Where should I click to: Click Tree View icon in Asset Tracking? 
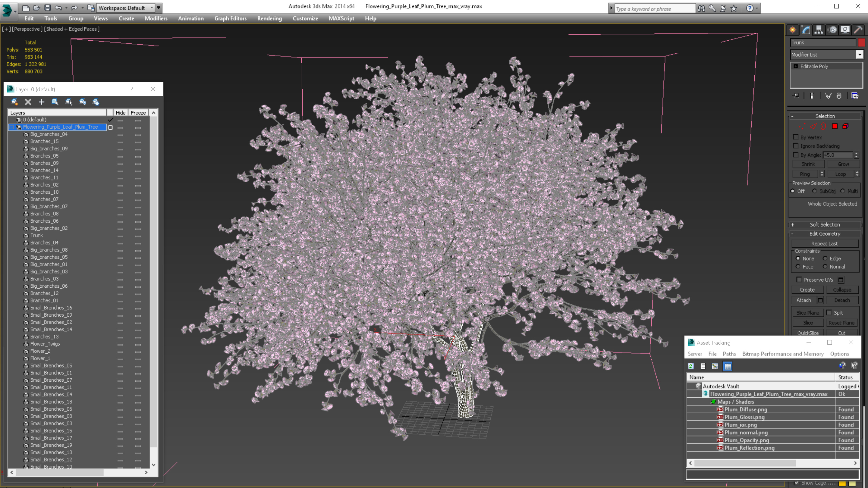pos(715,366)
